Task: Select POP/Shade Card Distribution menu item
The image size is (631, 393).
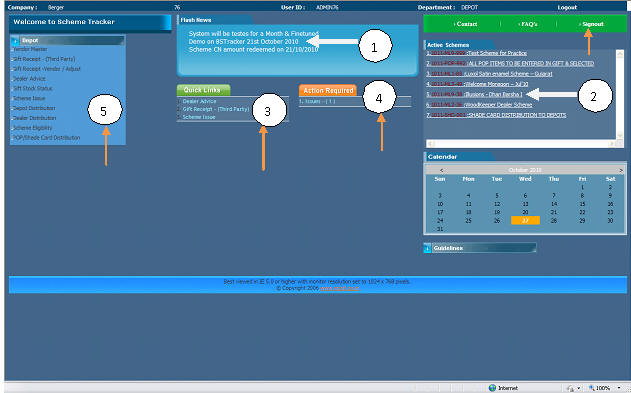Action: 47,138
